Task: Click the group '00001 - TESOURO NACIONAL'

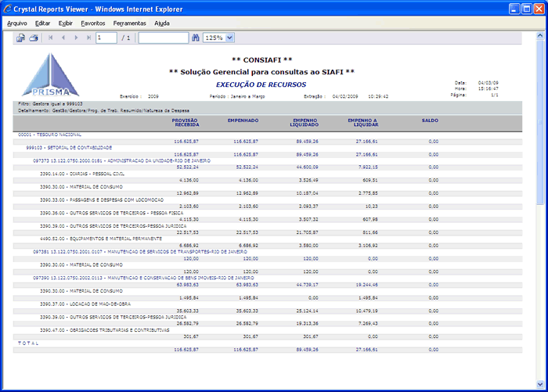Action: coord(49,135)
